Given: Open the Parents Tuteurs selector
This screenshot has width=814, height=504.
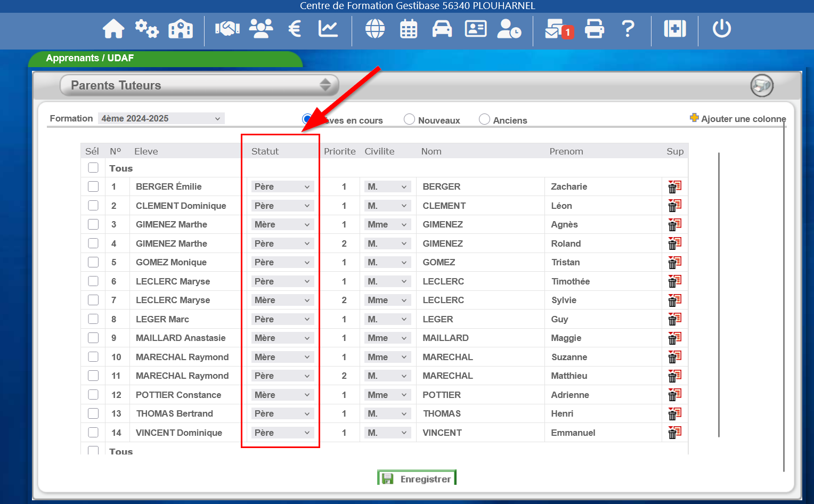Looking at the screenshot, I should 199,85.
